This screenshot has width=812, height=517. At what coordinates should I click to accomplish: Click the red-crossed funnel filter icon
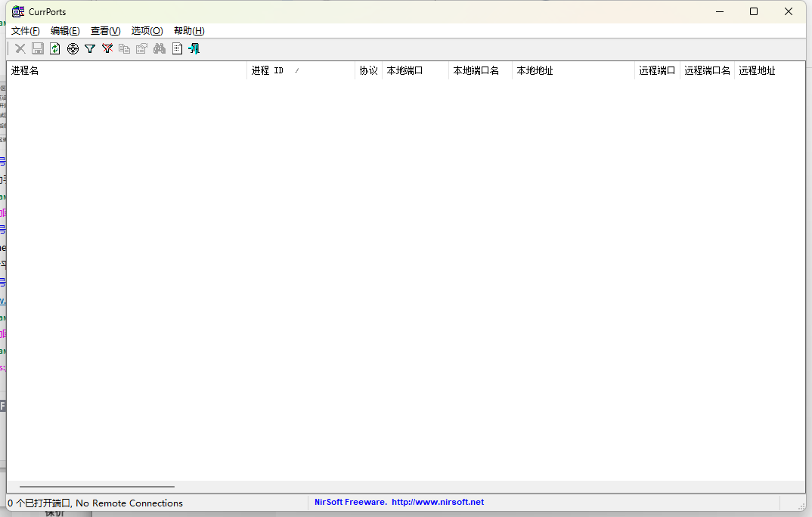[107, 48]
